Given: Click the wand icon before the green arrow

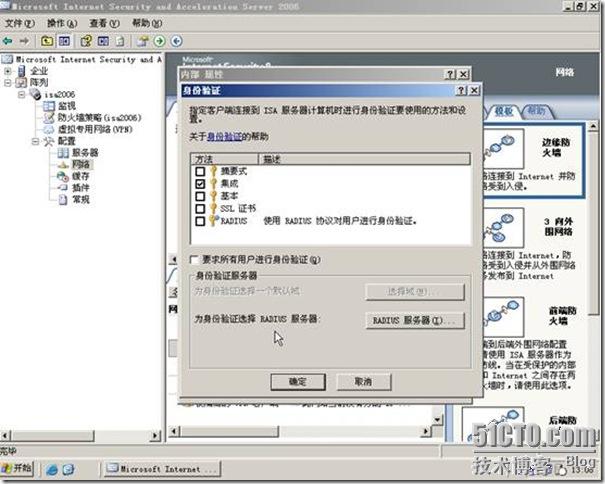Looking at the screenshot, I should tap(143, 41).
